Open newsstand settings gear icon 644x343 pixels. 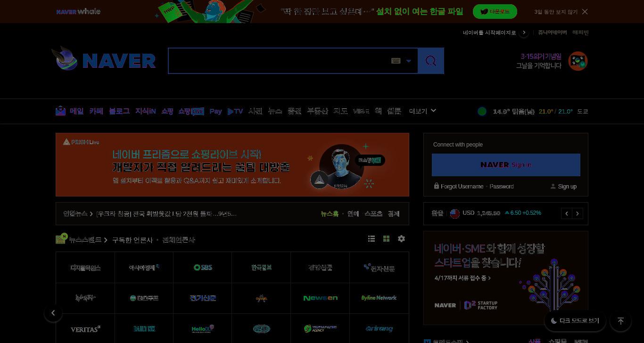(x=401, y=239)
